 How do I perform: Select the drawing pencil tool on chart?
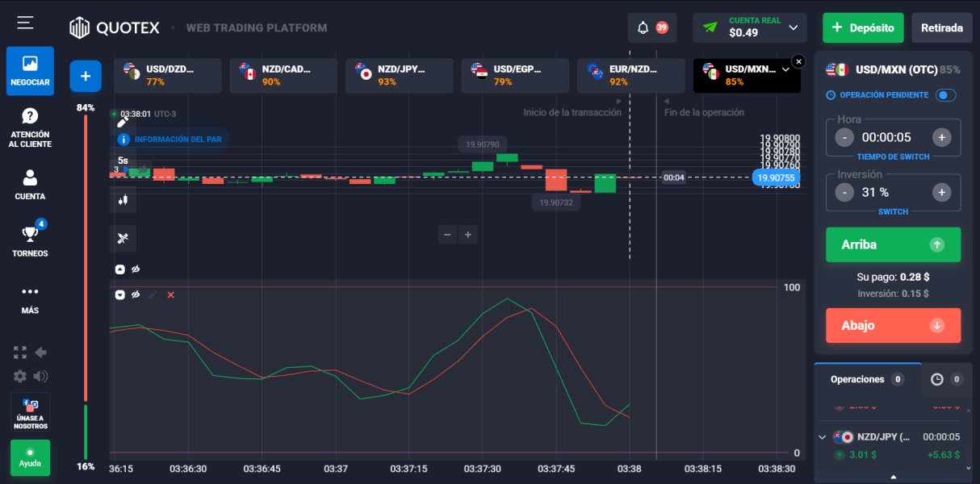point(122,121)
